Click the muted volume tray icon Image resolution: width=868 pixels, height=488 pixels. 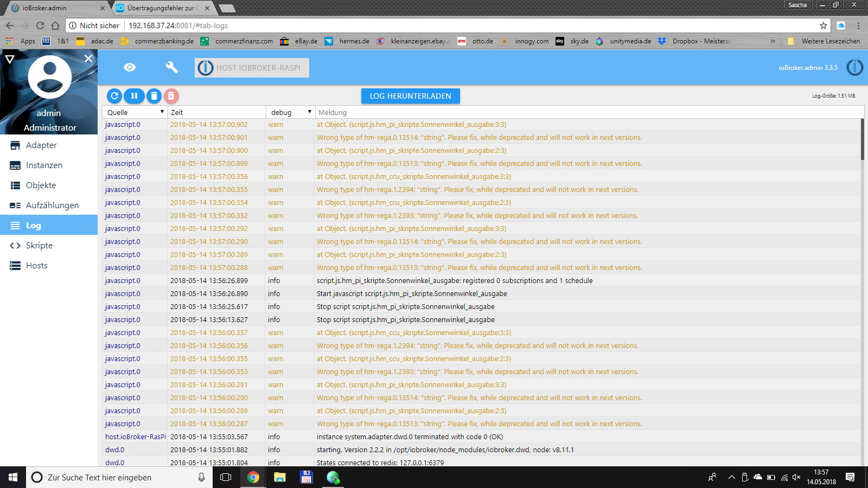pos(796,477)
